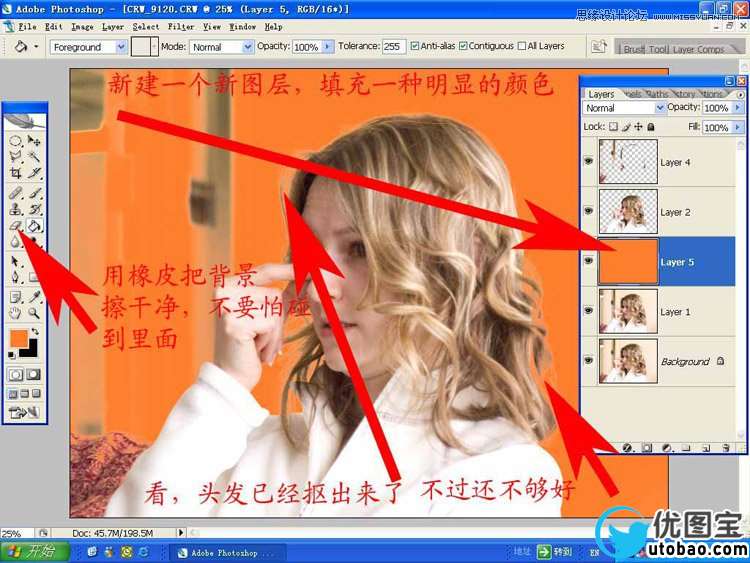Screen dimensions: 750x563
Task: Toggle the Contiguous checkbox
Action: 463,46
